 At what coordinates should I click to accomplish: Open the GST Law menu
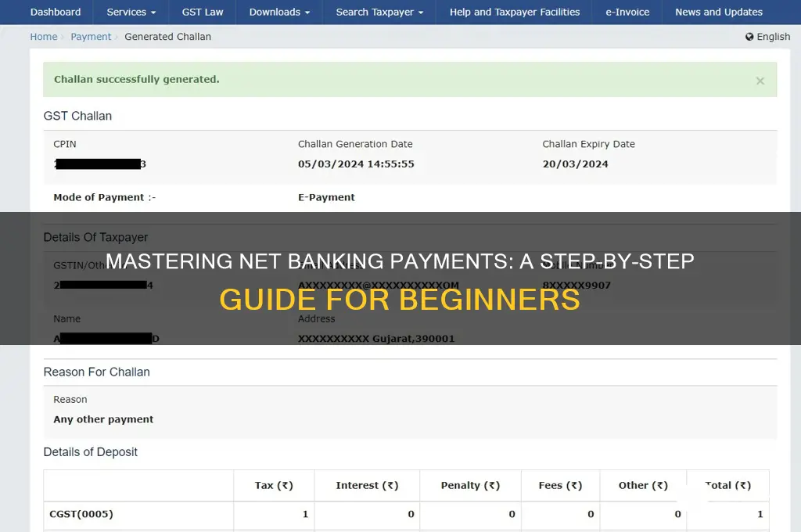203,12
